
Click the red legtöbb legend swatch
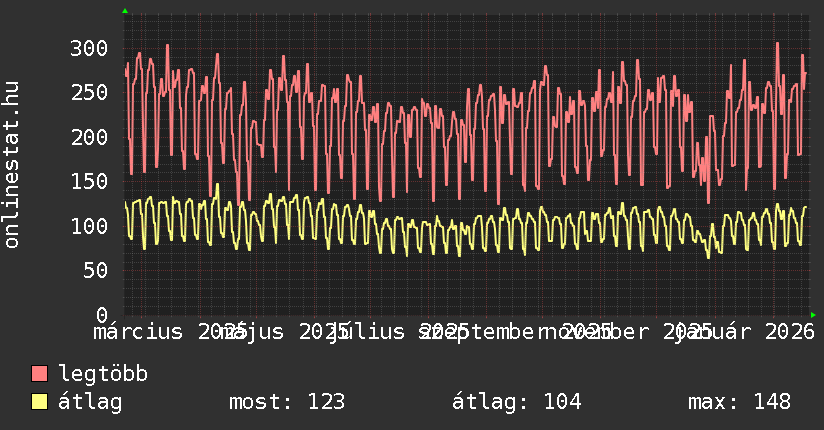[40, 374]
